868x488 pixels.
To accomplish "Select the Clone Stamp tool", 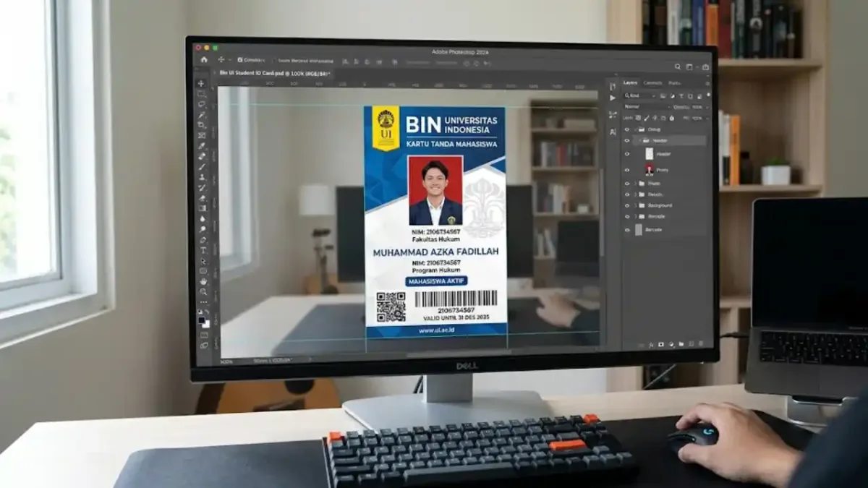I will tap(201, 177).
